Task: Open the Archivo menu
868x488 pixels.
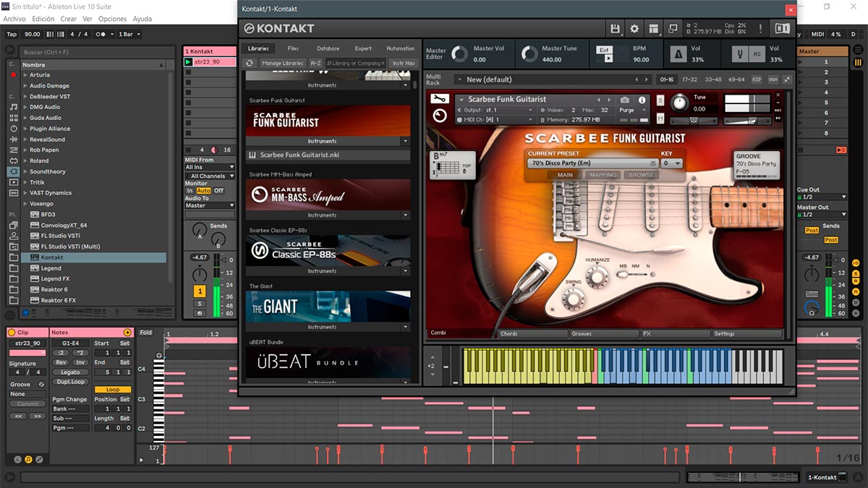Action: pos(15,19)
